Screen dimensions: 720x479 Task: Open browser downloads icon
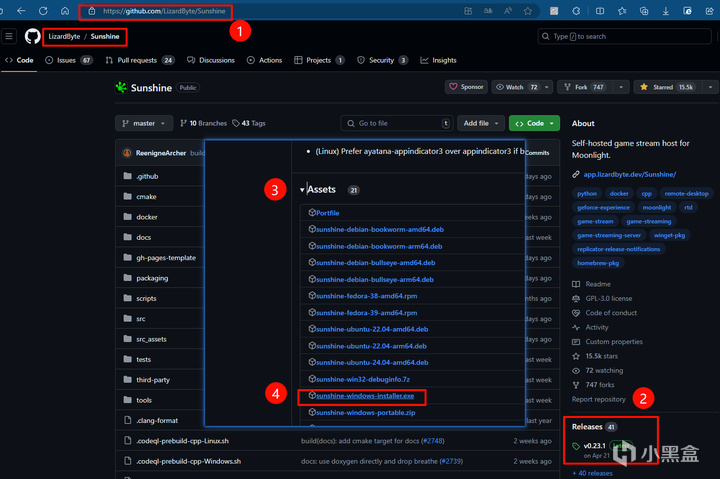click(x=665, y=11)
